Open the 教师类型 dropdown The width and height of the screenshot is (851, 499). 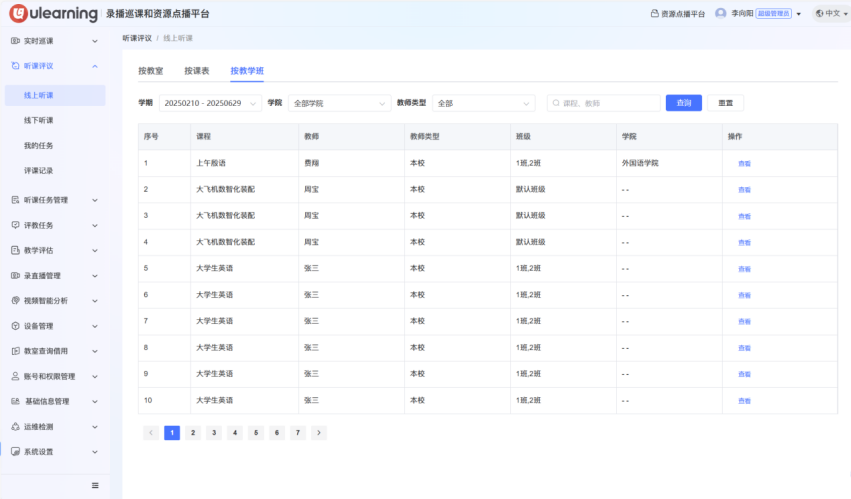(x=483, y=103)
